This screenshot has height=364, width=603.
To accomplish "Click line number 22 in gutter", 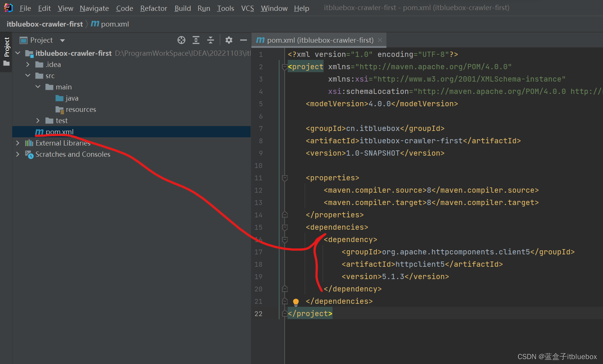I will click(x=258, y=313).
